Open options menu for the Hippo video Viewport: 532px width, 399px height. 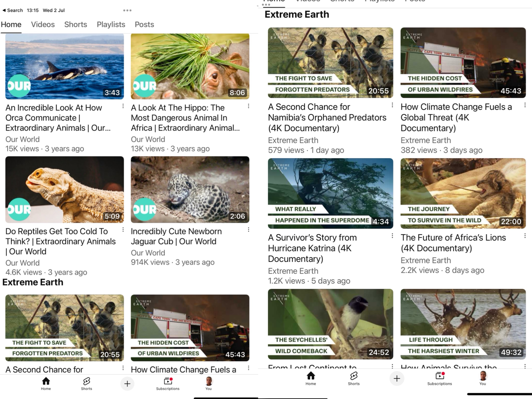coord(248,106)
